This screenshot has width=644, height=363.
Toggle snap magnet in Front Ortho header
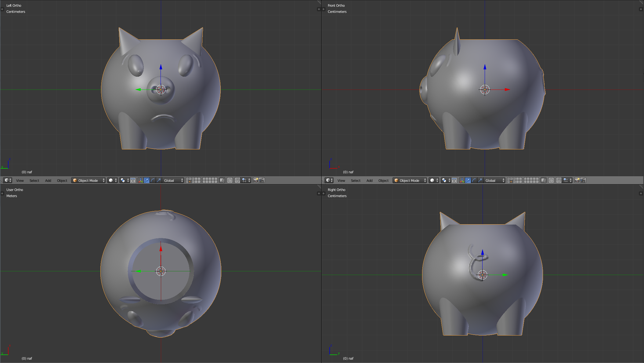[559, 180]
